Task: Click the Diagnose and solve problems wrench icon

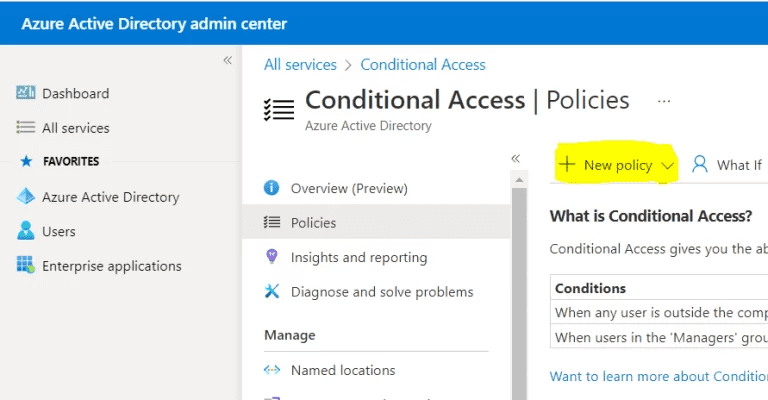Action: (271, 291)
